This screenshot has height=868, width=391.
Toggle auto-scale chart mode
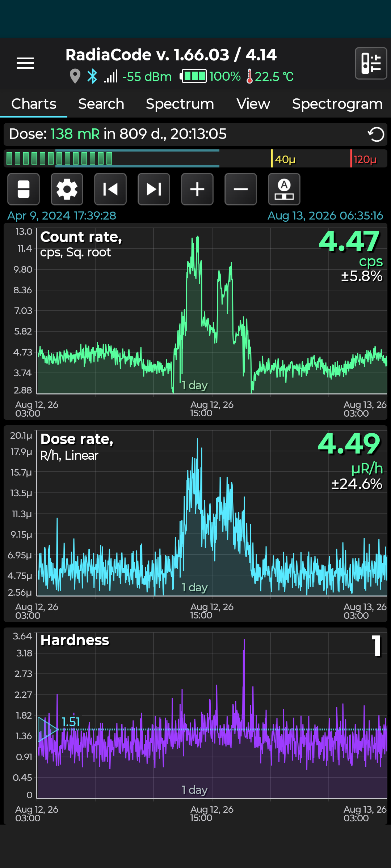[284, 189]
